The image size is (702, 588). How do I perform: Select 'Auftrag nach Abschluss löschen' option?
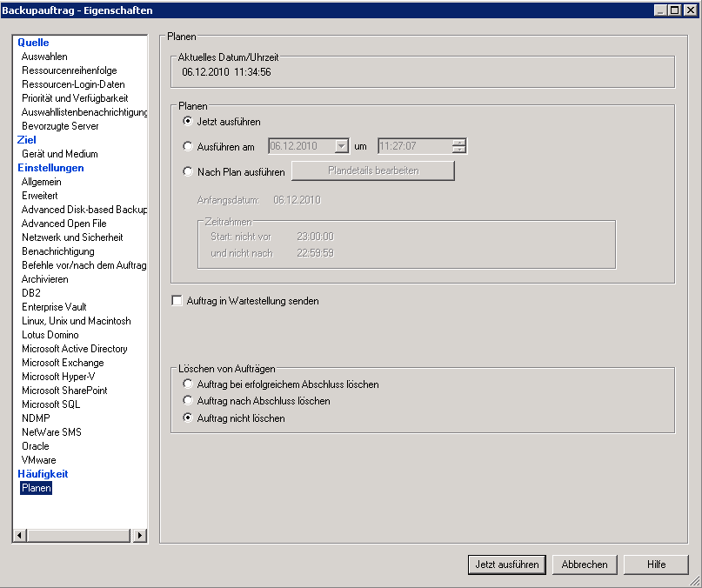(x=188, y=401)
